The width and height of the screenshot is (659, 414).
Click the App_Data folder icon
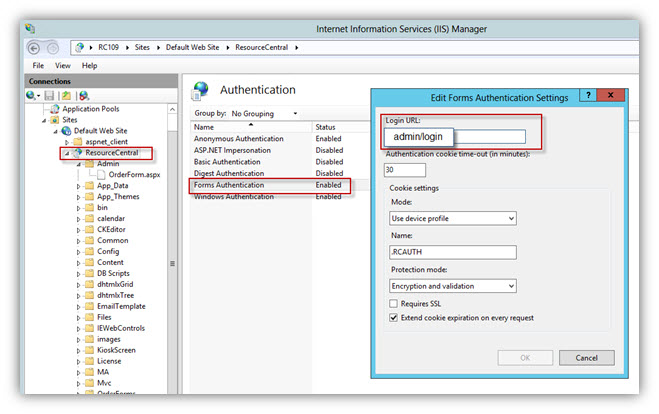tap(90, 185)
